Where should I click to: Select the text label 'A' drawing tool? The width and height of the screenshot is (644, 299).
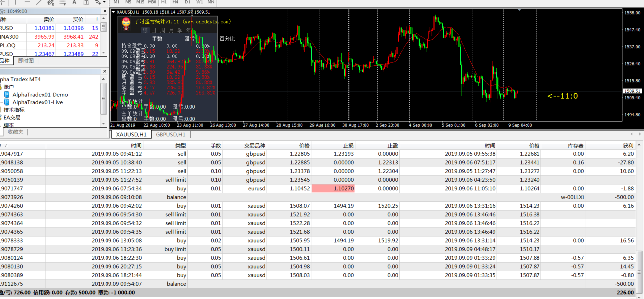pyautogui.click(x=74, y=2)
